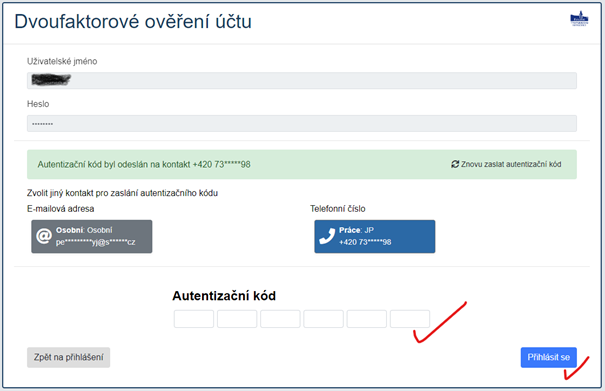Click the 'E-mailová adresa' label

point(61,209)
